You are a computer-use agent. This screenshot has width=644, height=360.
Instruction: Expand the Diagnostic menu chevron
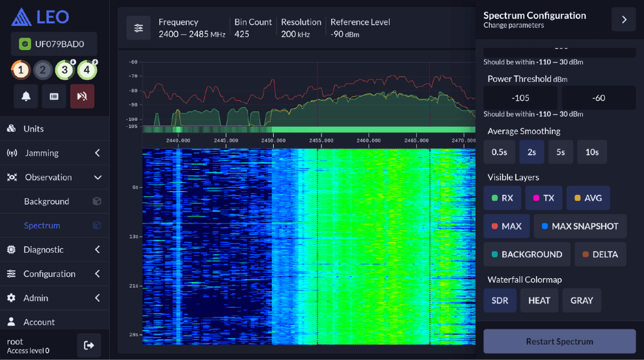pos(98,250)
